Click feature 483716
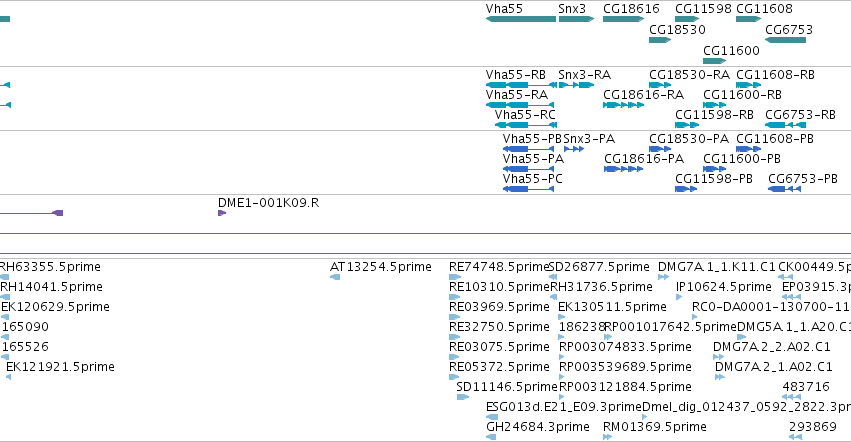Viewport: 851px width, 442px height. [x=791, y=397]
